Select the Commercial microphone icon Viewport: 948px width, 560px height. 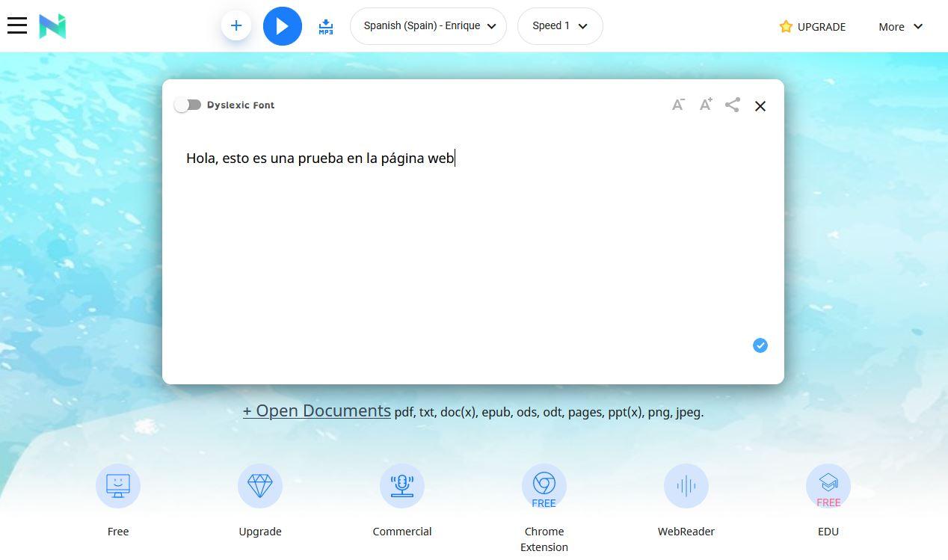pyautogui.click(x=402, y=486)
